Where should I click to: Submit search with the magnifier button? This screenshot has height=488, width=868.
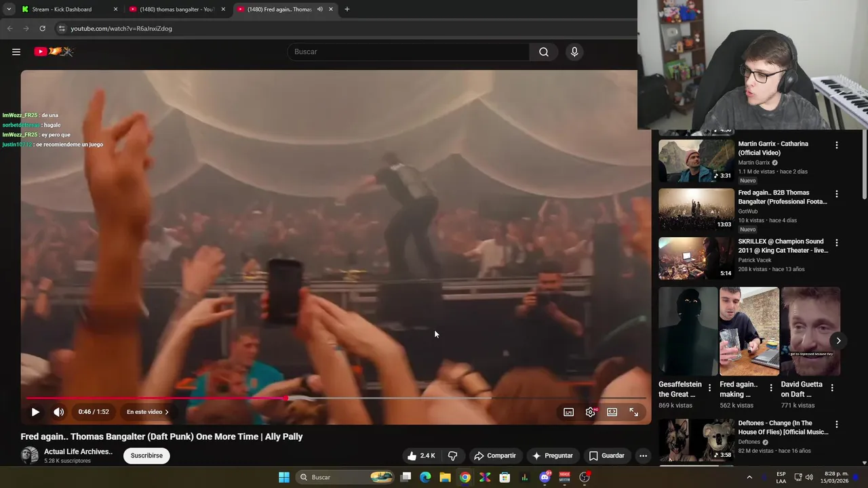pyautogui.click(x=544, y=52)
